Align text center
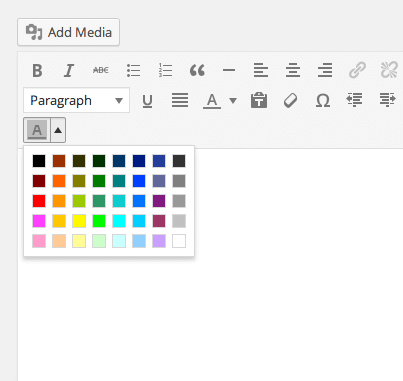403x381 pixels. pos(293,70)
